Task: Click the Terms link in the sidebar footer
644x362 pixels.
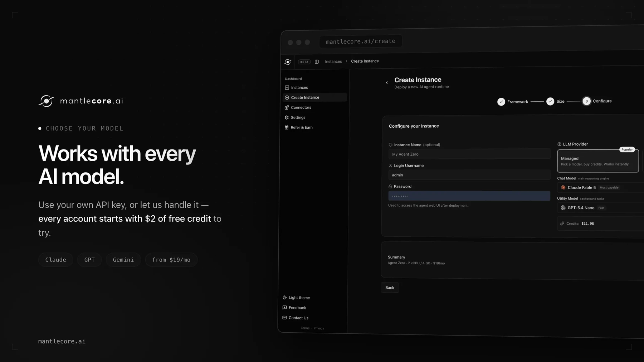Action: pos(305,328)
